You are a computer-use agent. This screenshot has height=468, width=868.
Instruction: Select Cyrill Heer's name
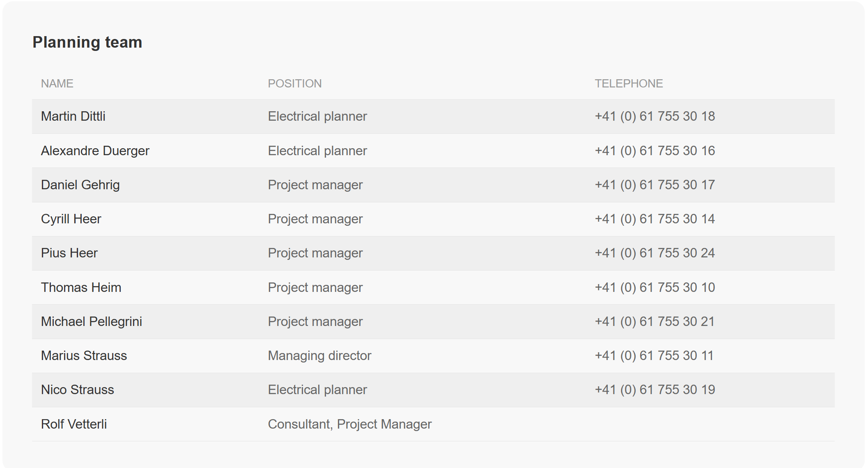coord(71,219)
